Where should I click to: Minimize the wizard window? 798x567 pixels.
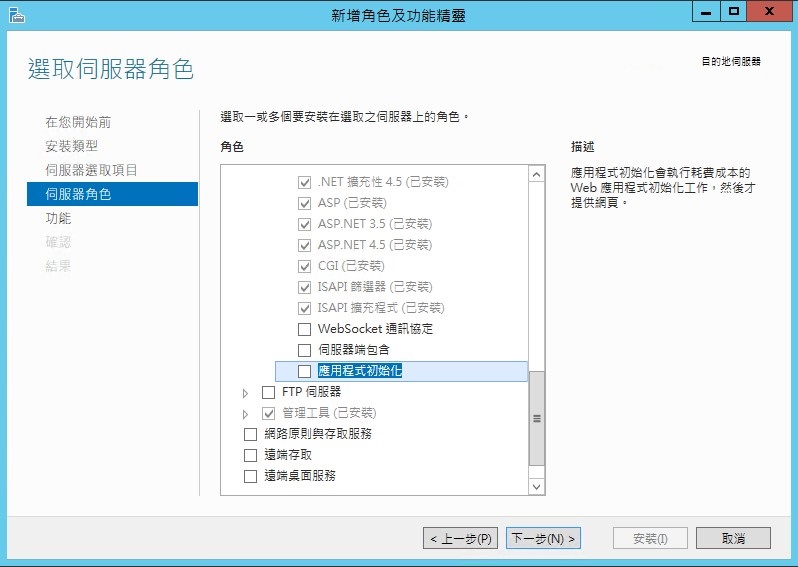pos(706,12)
